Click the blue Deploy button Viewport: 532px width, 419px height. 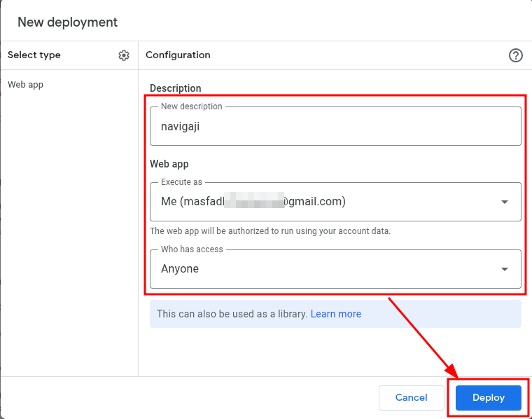[488, 397]
